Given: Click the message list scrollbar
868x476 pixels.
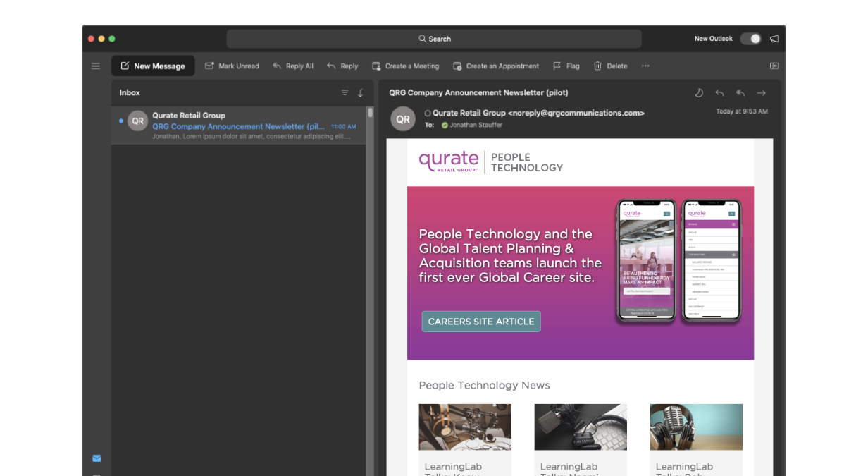Looking at the screenshot, I should (371, 113).
